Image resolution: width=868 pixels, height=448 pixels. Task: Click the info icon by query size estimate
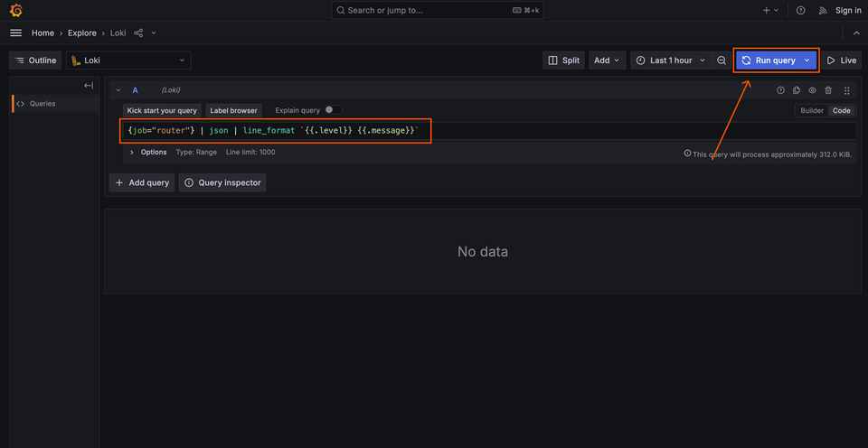point(687,154)
